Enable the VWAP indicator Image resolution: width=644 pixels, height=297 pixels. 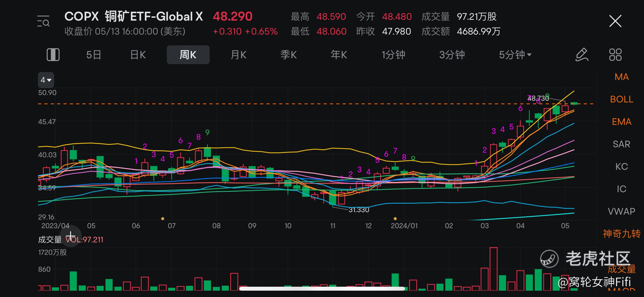622,211
